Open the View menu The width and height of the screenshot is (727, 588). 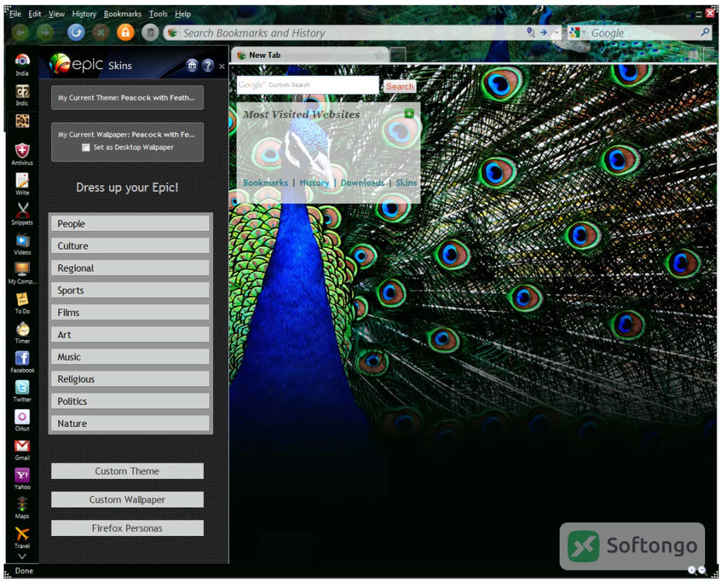pyautogui.click(x=56, y=14)
